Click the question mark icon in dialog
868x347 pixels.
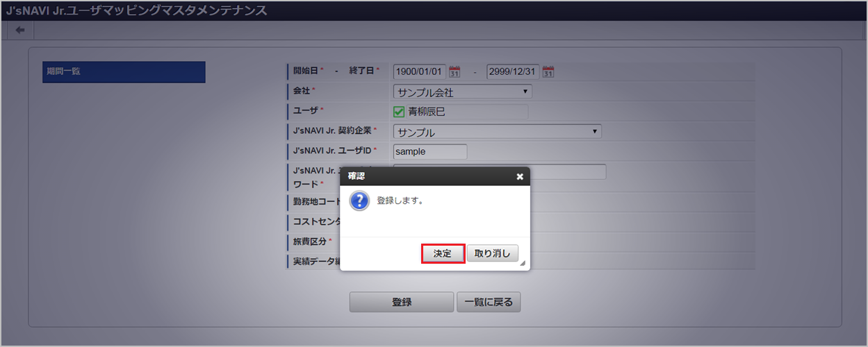coord(359,201)
